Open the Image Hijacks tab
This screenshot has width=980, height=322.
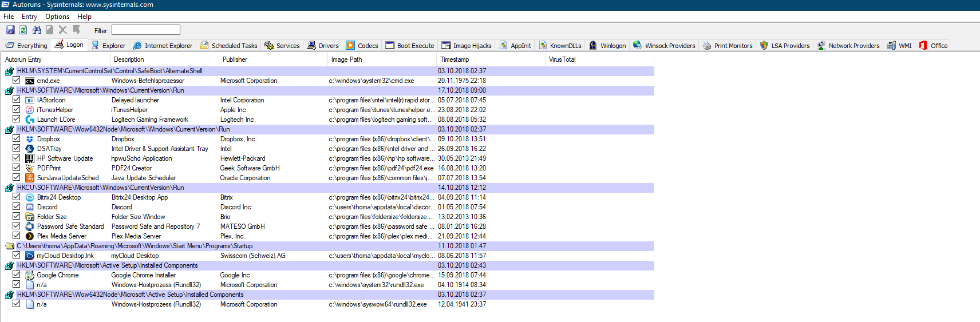(467, 46)
